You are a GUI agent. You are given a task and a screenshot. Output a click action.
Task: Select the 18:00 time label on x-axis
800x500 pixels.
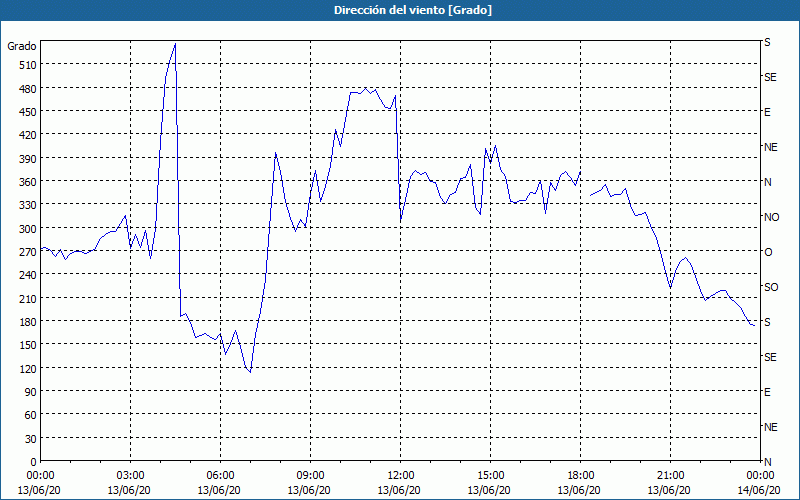[580, 476]
